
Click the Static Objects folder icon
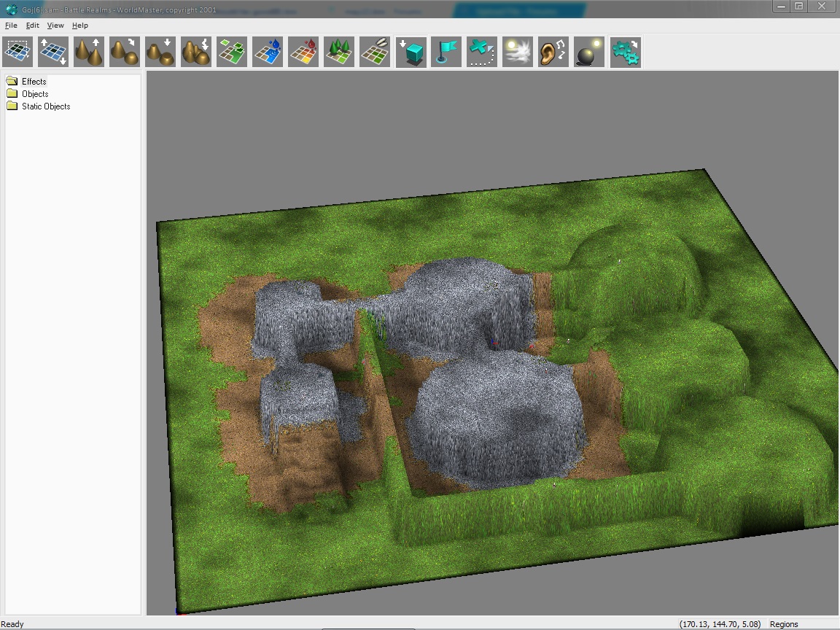pos(12,106)
